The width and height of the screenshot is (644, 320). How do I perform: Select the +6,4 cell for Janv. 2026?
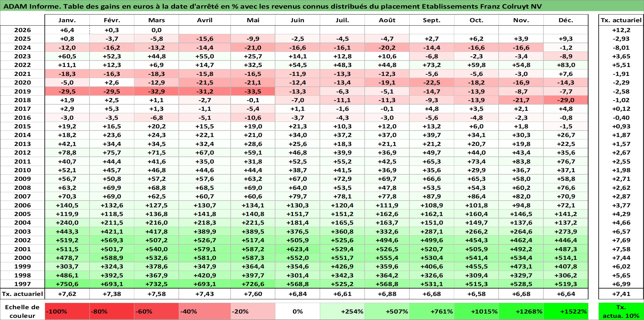[x=67, y=30]
